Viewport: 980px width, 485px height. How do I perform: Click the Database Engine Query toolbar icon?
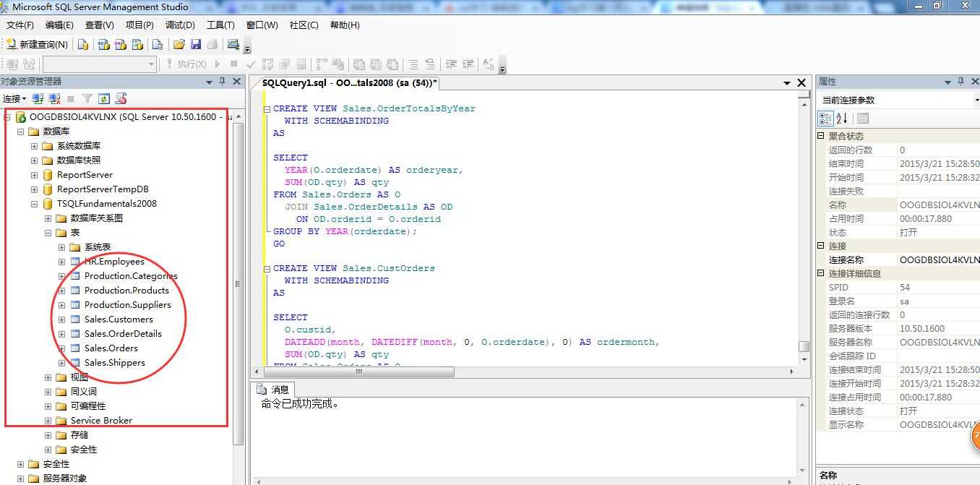[x=83, y=44]
